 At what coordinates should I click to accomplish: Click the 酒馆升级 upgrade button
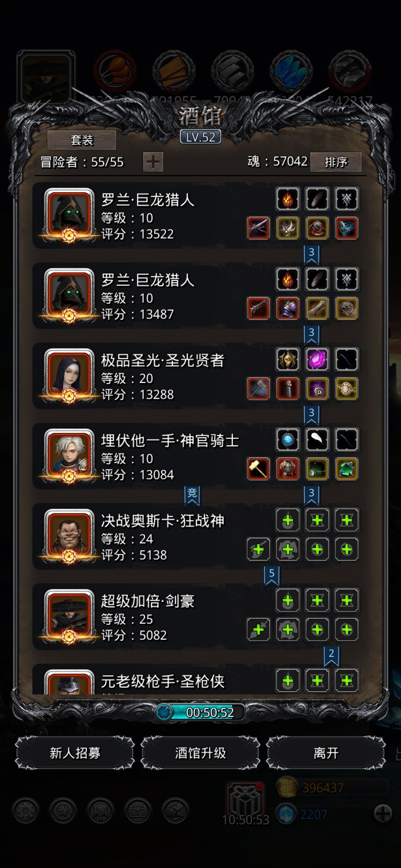click(x=200, y=753)
